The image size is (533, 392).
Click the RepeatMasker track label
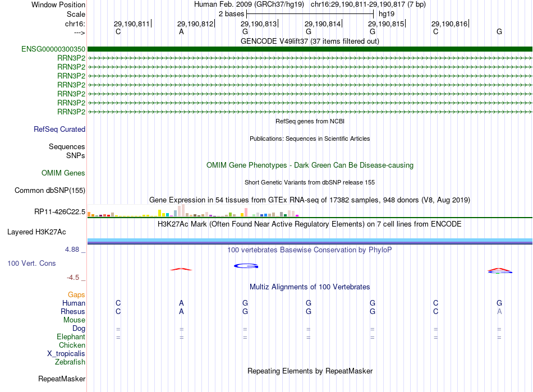point(62,379)
